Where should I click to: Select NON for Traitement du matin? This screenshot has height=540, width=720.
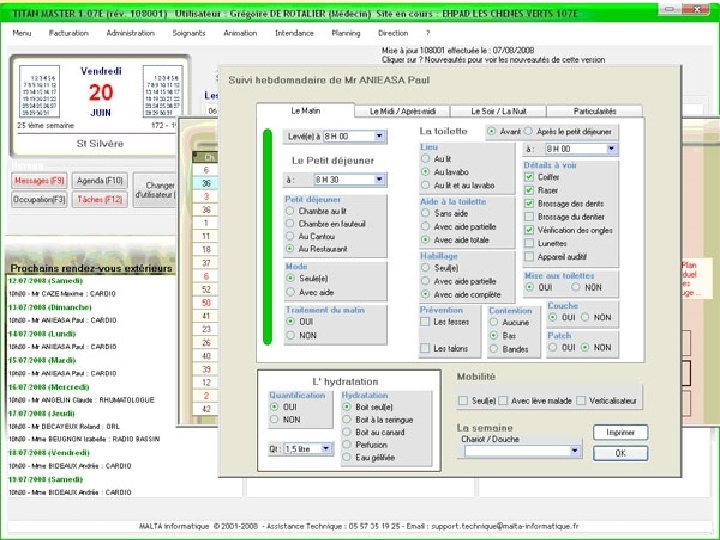click(x=290, y=335)
